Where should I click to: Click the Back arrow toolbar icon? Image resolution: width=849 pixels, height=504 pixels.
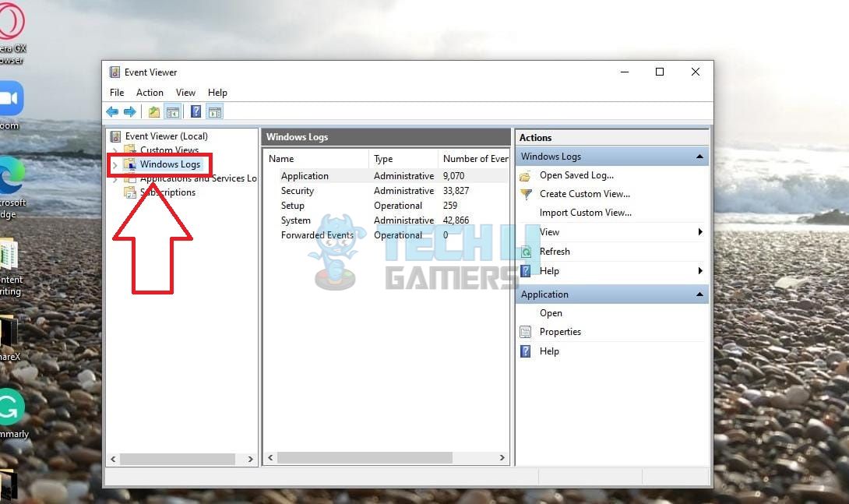click(112, 112)
